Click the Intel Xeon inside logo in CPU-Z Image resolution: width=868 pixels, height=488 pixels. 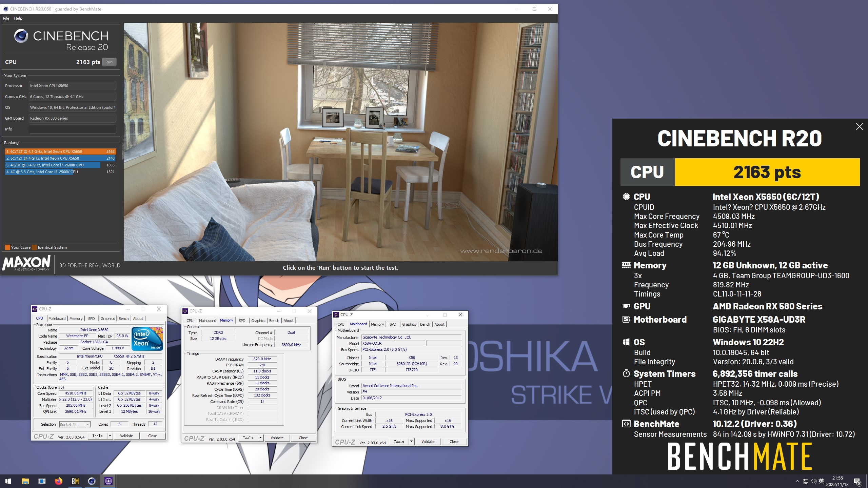[x=147, y=339]
